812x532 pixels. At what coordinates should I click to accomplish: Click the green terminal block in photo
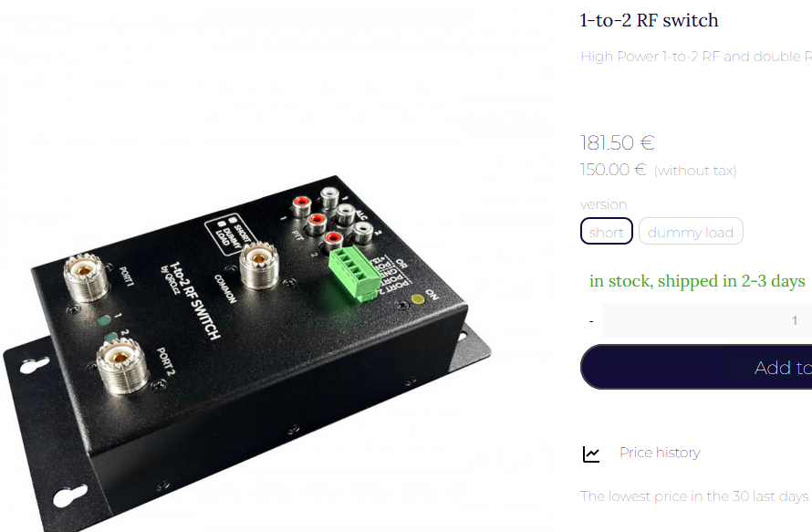(355, 273)
